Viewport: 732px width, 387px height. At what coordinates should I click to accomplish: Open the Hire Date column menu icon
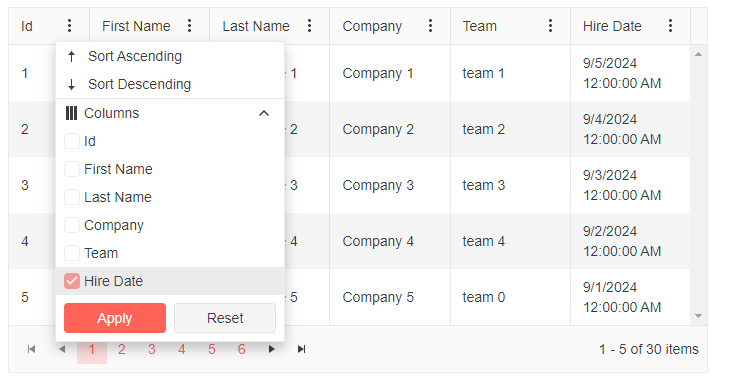670,26
